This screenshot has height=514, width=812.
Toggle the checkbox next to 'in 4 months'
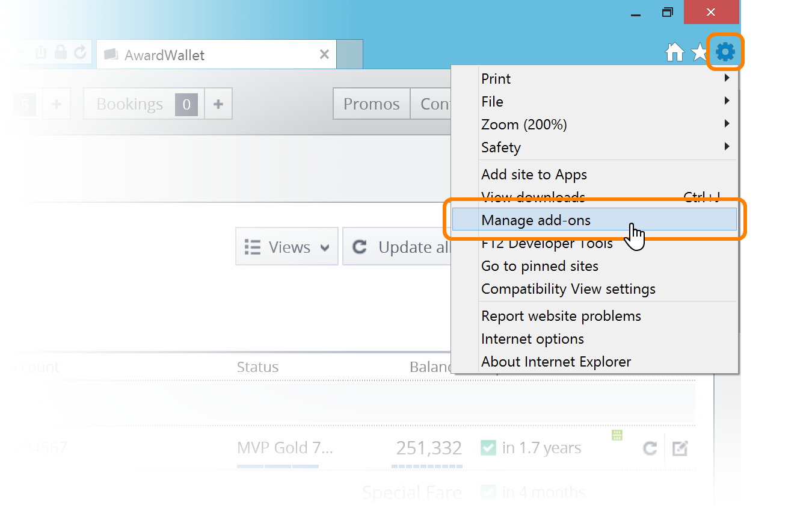488,492
